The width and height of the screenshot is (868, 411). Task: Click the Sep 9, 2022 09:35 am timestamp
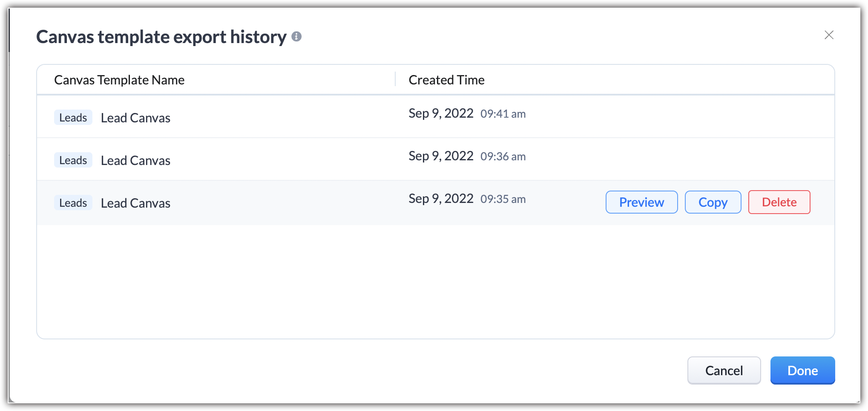point(467,199)
